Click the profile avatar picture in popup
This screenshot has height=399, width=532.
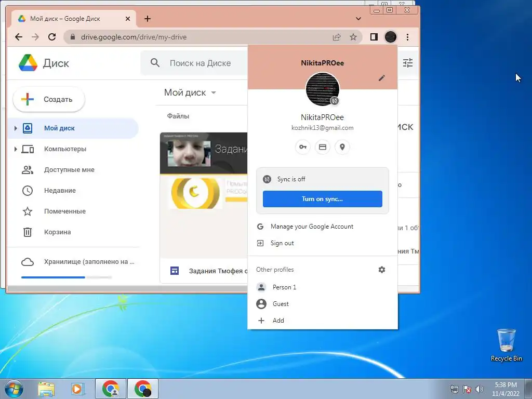322,89
